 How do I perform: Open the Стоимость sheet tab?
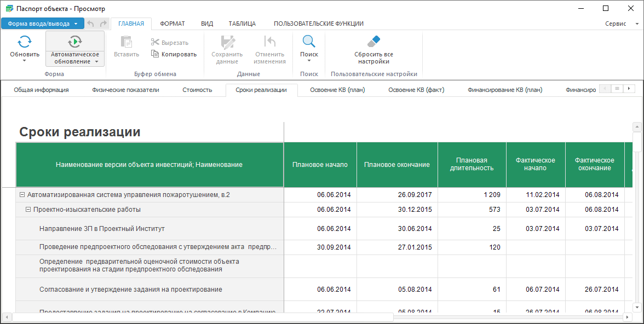(x=197, y=90)
